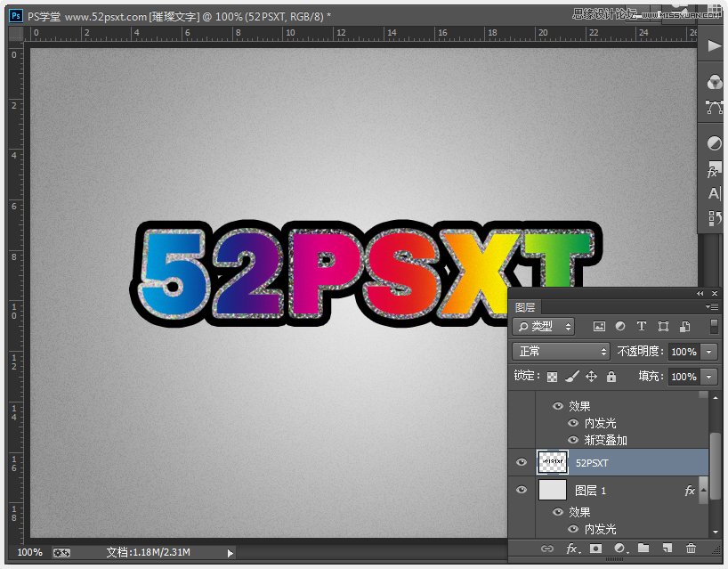Click the 填充 fill value field
Image resolution: width=728 pixels, height=569 pixels.
pyautogui.click(x=684, y=377)
